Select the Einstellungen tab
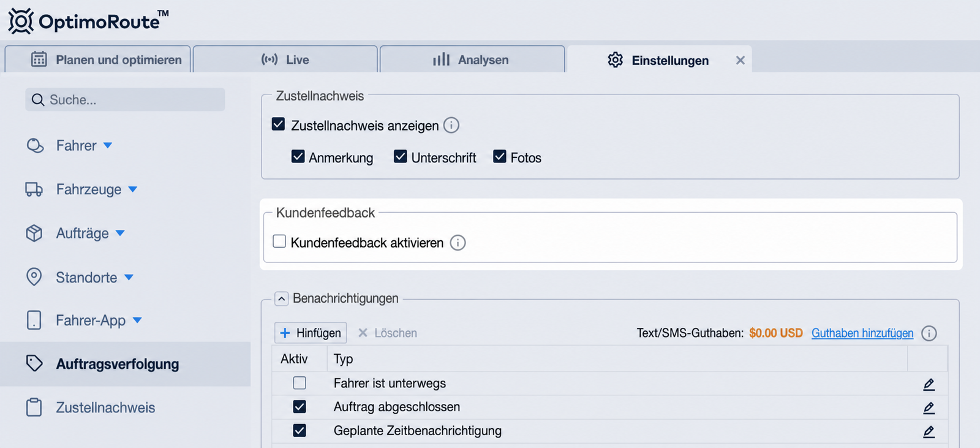980x448 pixels. 660,60
